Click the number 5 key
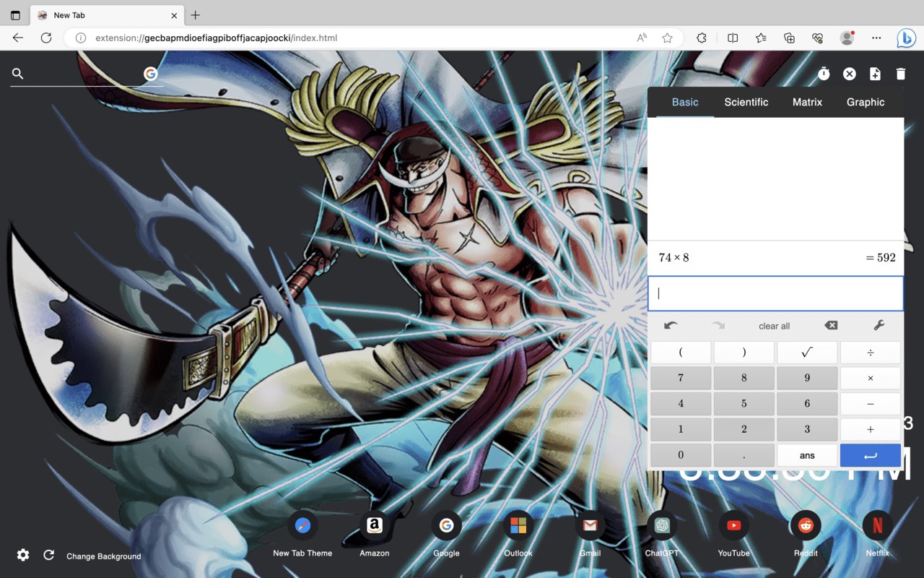924x578 pixels. pyautogui.click(x=744, y=404)
